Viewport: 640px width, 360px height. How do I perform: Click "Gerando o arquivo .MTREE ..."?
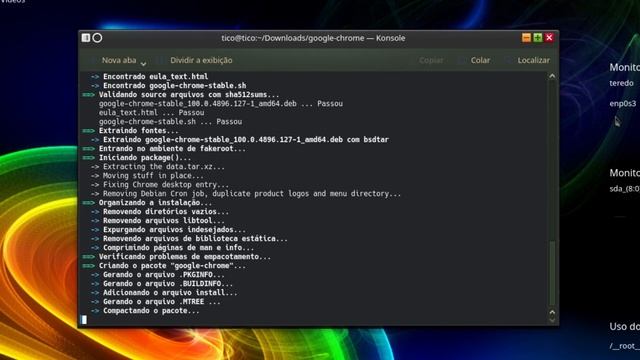[x=162, y=301]
